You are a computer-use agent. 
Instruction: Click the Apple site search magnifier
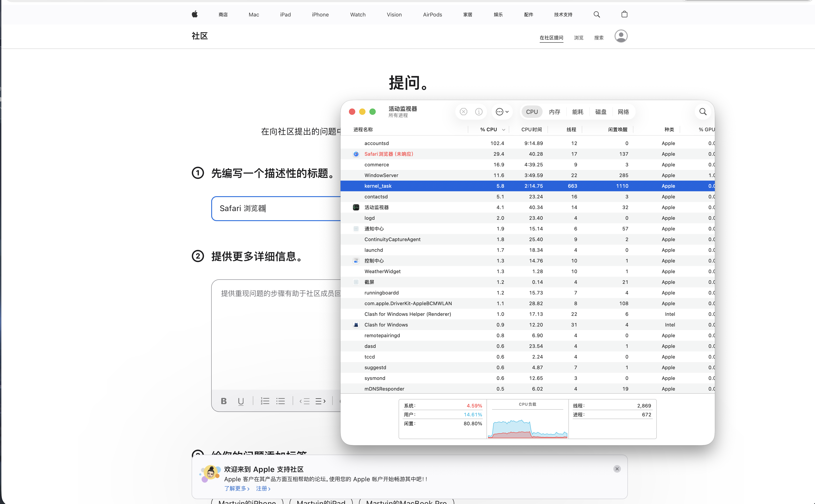click(x=597, y=14)
